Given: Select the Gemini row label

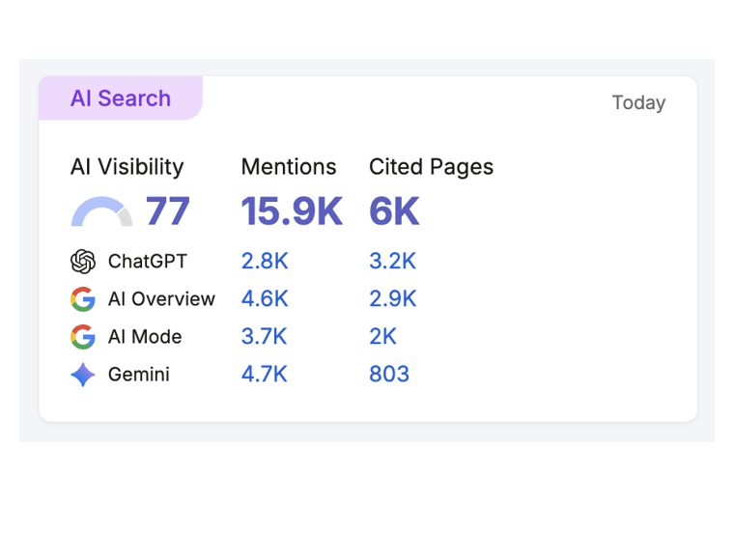Looking at the screenshot, I should [138, 375].
